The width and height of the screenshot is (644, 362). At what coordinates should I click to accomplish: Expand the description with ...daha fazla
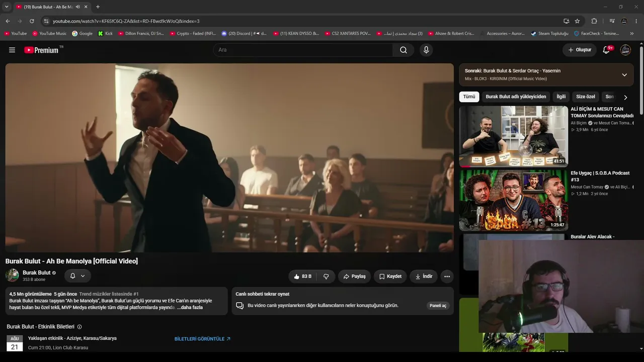(x=190, y=307)
